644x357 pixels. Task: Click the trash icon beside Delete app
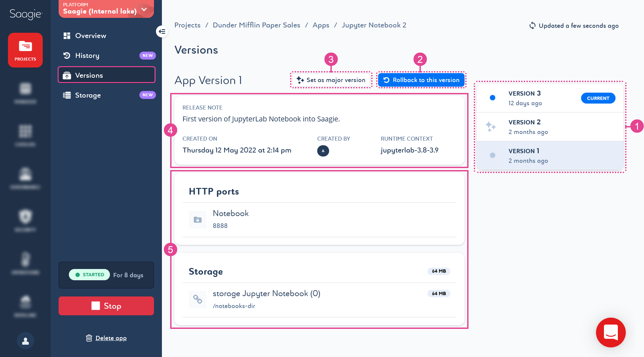(89, 338)
